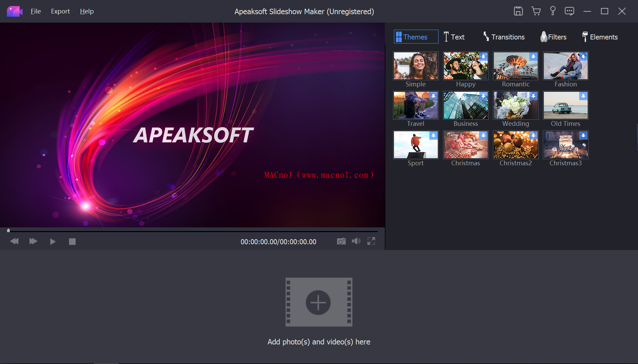Select the Christmas2 theme thumbnail
Screen dimensions: 638x364
[516, 145]
